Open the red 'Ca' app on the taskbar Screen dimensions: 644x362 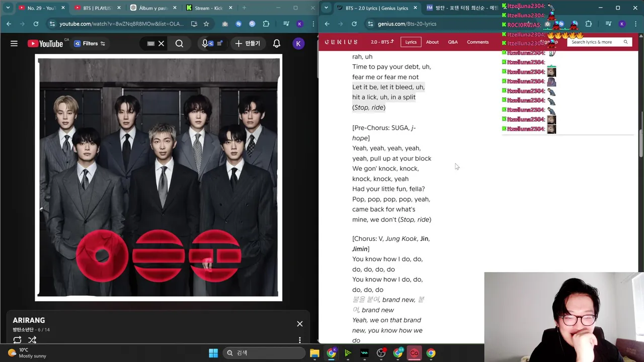pyautogui.click(x=414, y=353)
